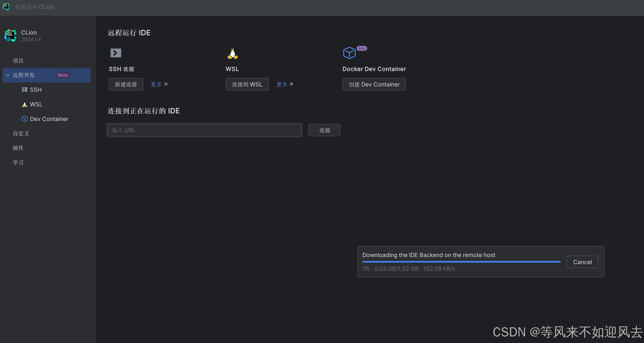Image resolution: width=644 pixels, height=343 pixels.
Task: Open the 更多 link next to WSL button
Action: coord(285,84)
